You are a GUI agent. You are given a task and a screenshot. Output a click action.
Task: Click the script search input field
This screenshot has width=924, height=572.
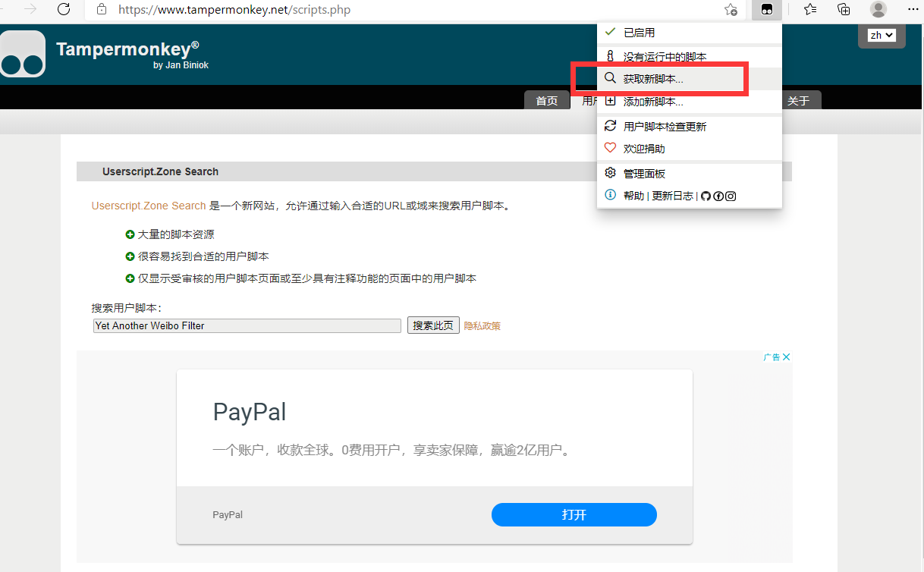(x=247, y=325)
